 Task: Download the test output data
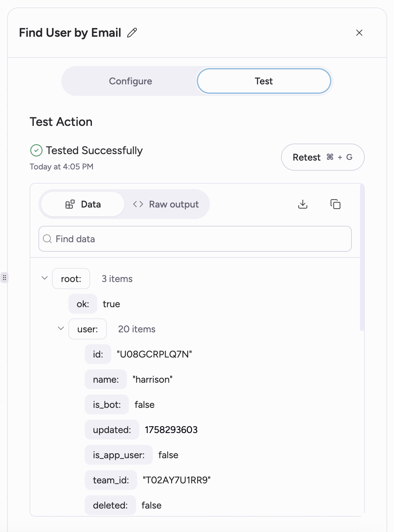pos(302,204)
